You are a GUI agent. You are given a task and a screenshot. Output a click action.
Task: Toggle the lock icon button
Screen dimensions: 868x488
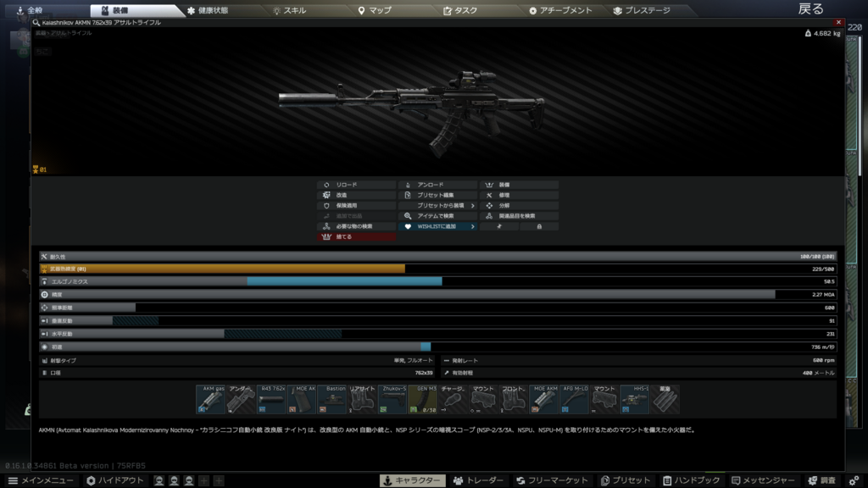pos(539,226)
